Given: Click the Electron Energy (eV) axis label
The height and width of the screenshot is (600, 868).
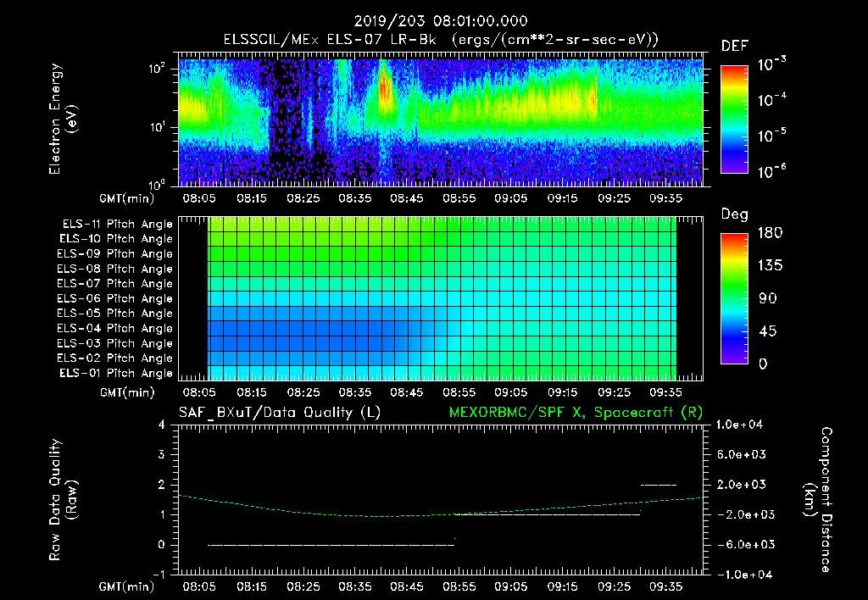Looking at the screenshot, I should point(63,119).
